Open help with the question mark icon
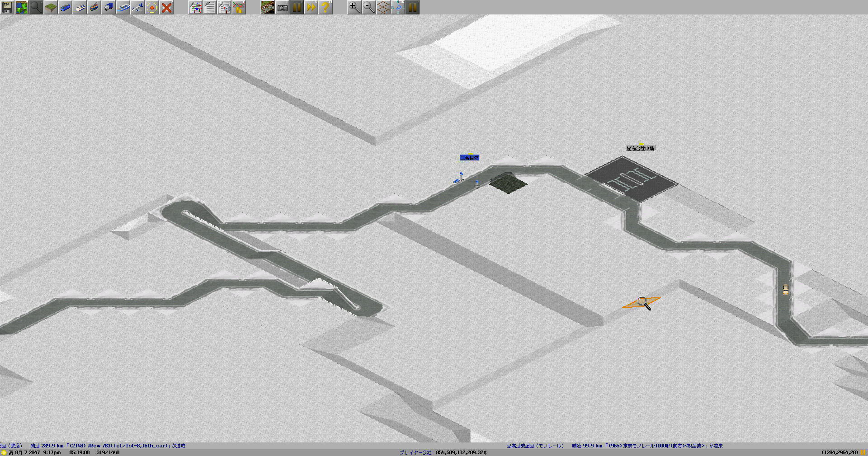 (325, 7)
